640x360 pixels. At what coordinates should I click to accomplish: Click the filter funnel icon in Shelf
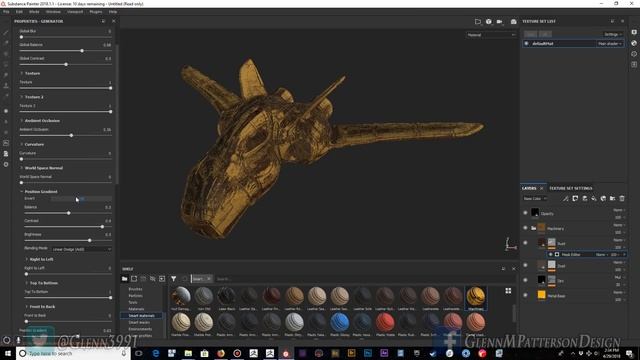click(173, 279)
